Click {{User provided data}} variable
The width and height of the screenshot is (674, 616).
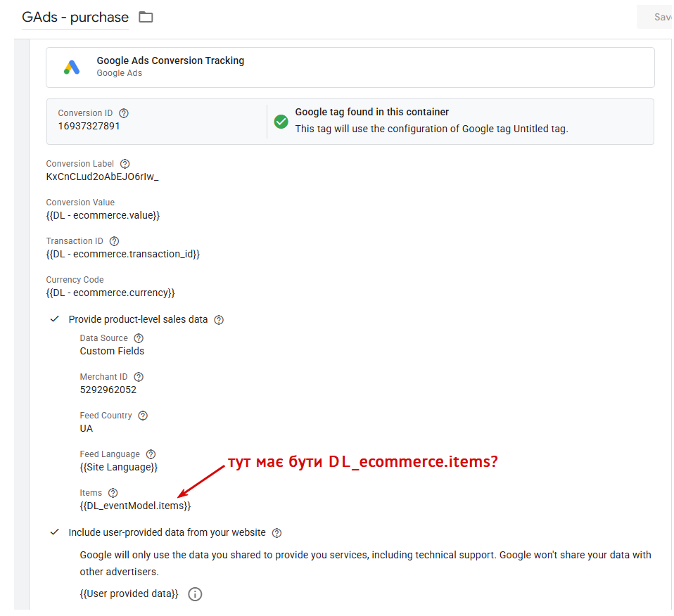tap(129, 594)
